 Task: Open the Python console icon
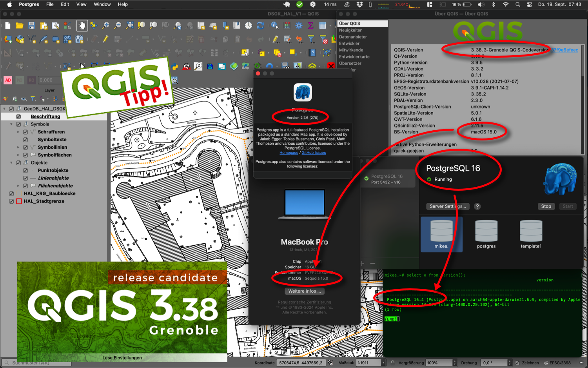174,66
